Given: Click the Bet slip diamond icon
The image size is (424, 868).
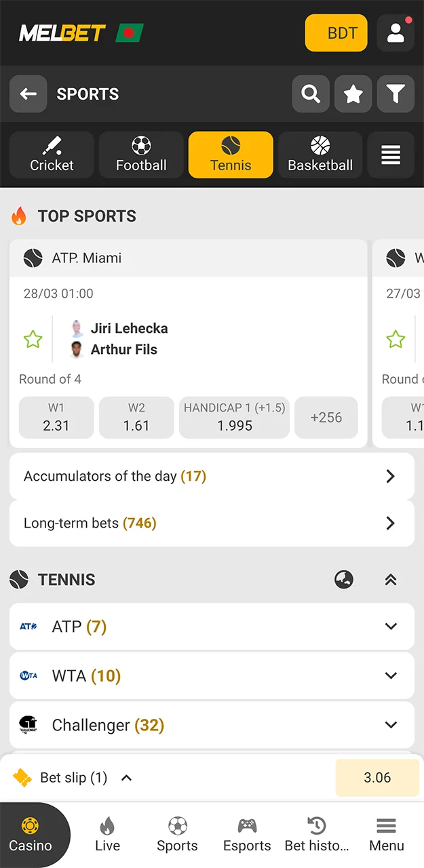Looking at the screenshot, I should point(23,777).
